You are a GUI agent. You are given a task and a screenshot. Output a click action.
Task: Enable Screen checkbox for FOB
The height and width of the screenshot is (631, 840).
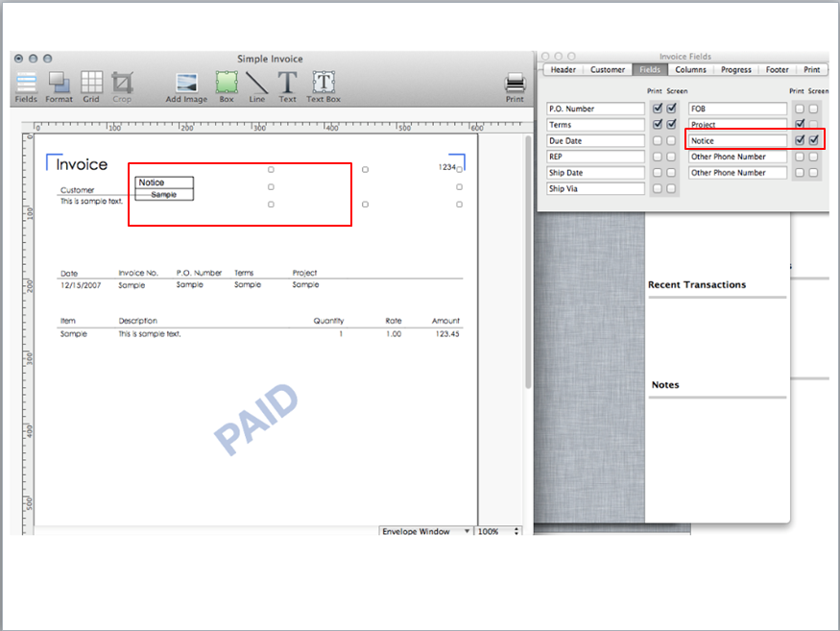813,109
